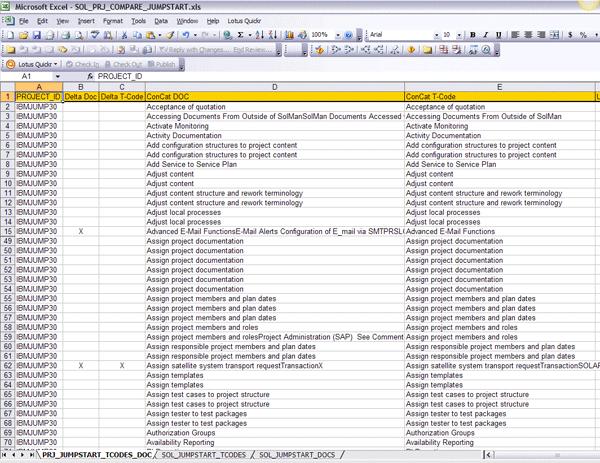Viewport: 600px width, 463px height.
Task: Click the Save icon in the toolbar
Action: (x=36, y=35)
